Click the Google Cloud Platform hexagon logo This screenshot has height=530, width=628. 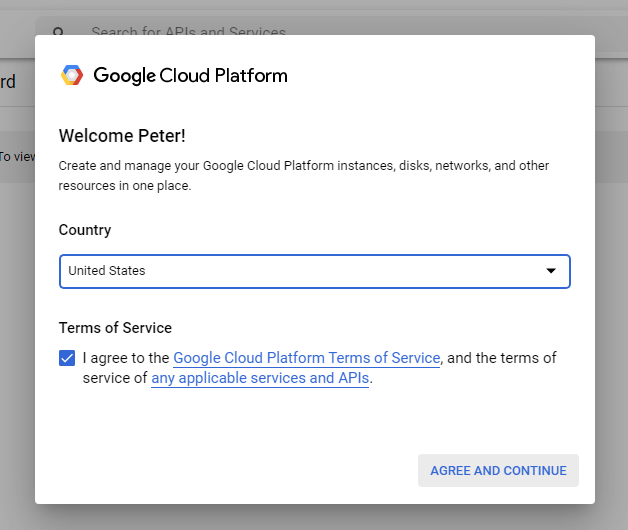pyautogui.click(x=72, y=75)
